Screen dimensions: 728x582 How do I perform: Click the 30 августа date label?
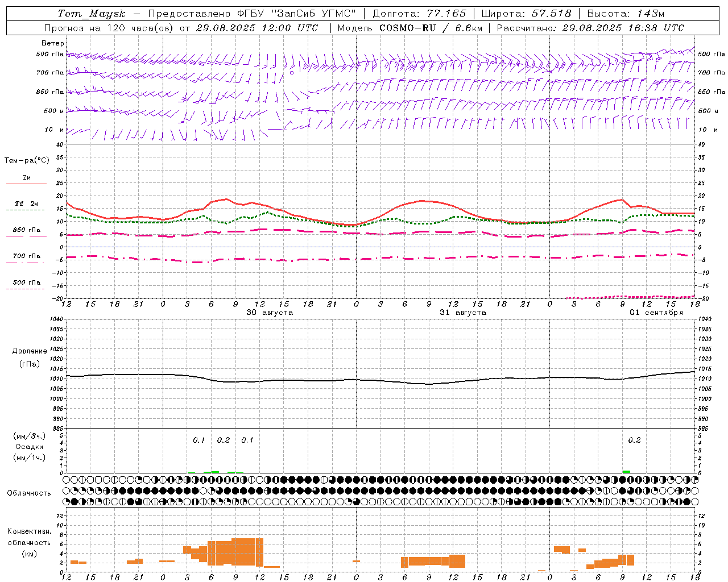pos(270,313)
